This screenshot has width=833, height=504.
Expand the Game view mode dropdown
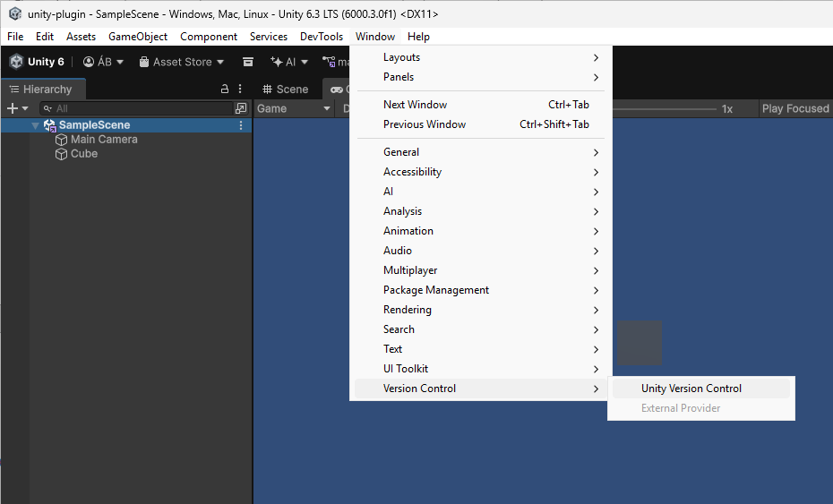pyautogui.click(x=294, y=108)
